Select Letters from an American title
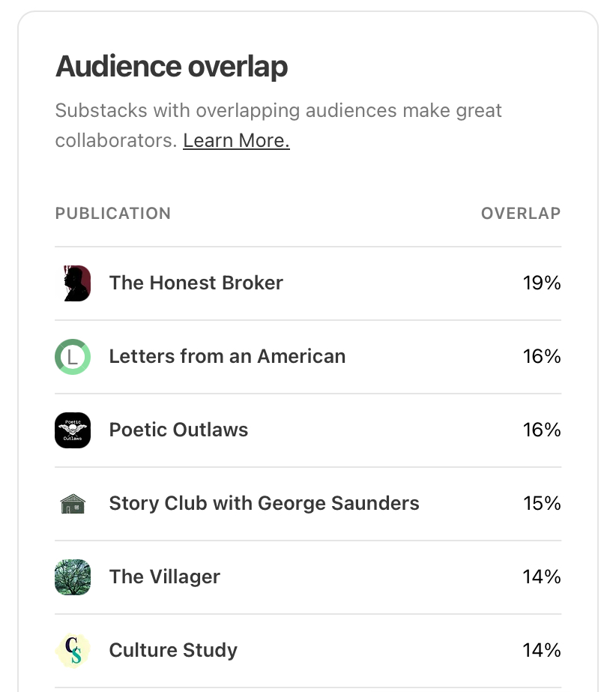This screenshot has width=616, height=692. [x=227, y=357]
